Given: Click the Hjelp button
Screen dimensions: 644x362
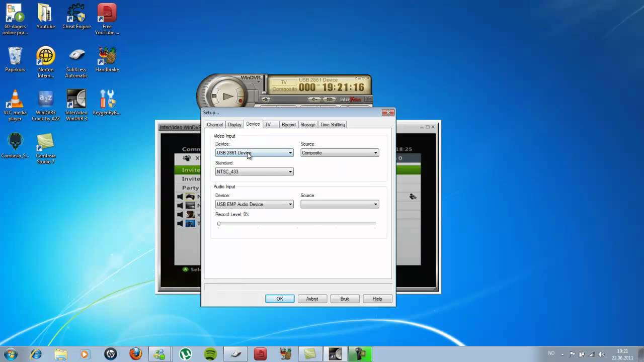Looking at the screenshot, I should click(377, 299).
